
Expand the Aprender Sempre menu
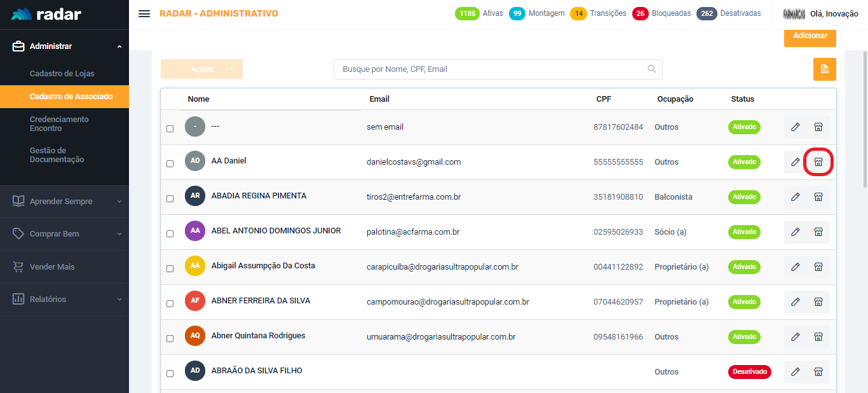coord(64,202)
